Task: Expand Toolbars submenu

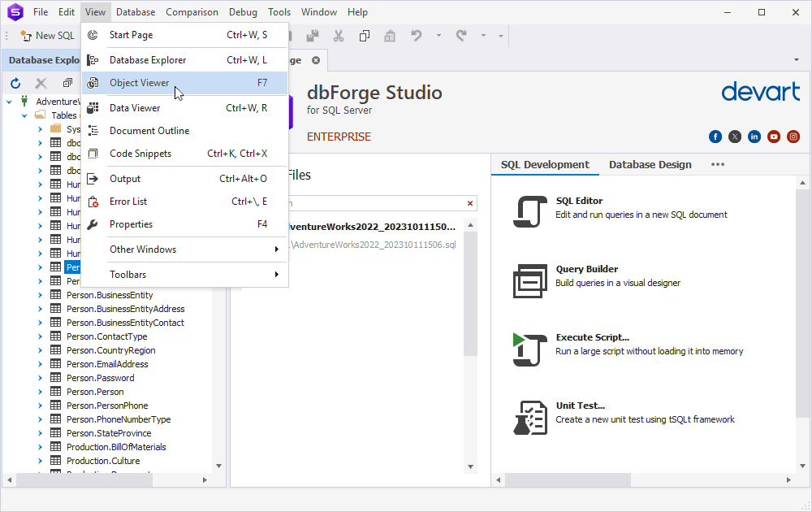Action: [x=184, y=275]
